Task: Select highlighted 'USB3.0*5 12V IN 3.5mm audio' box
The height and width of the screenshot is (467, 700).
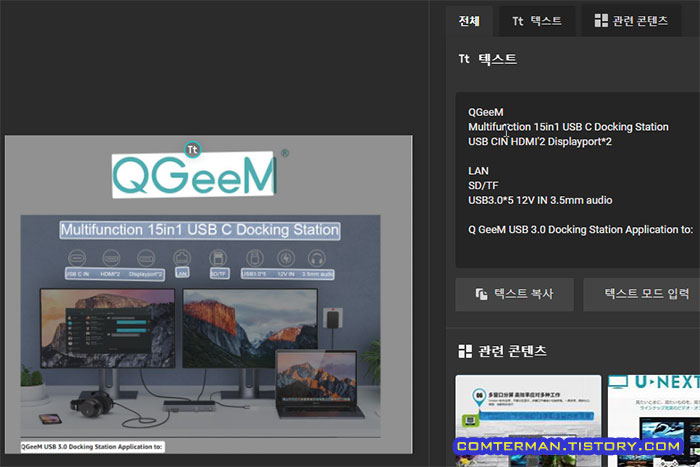Action: pyautogui.click(x=288, y=274)
